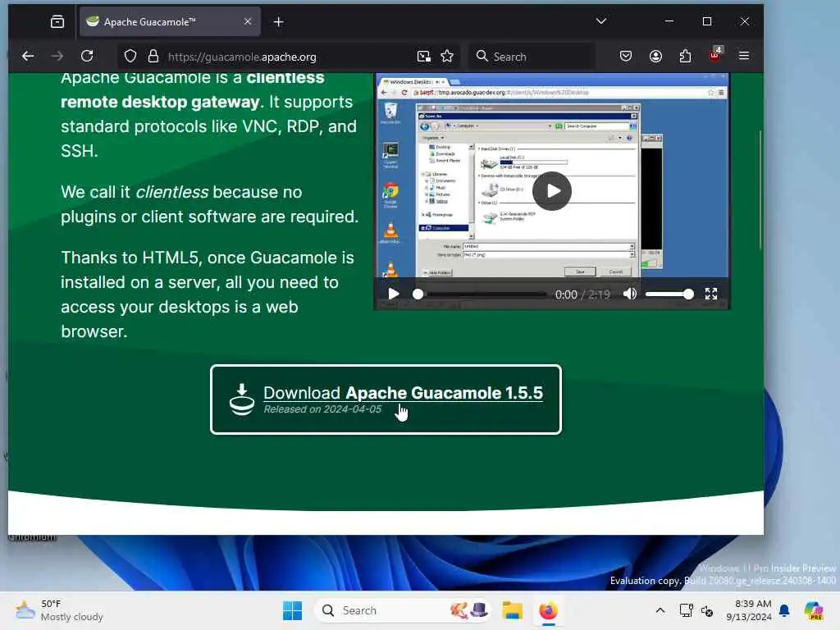Show hidden tray icons chevron
This screenshot has width=840, height=630.
coord(660,610)
